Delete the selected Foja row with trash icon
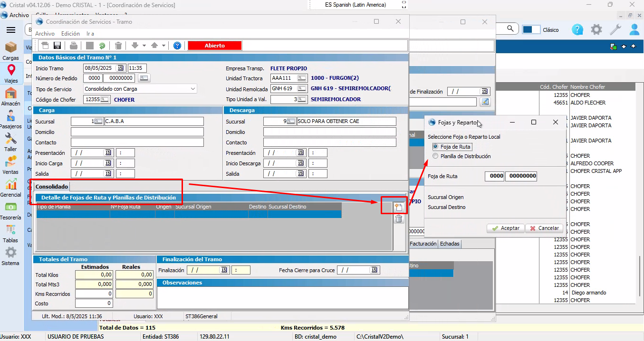Viewport: 644px width, 341px height. pos(399,219)
